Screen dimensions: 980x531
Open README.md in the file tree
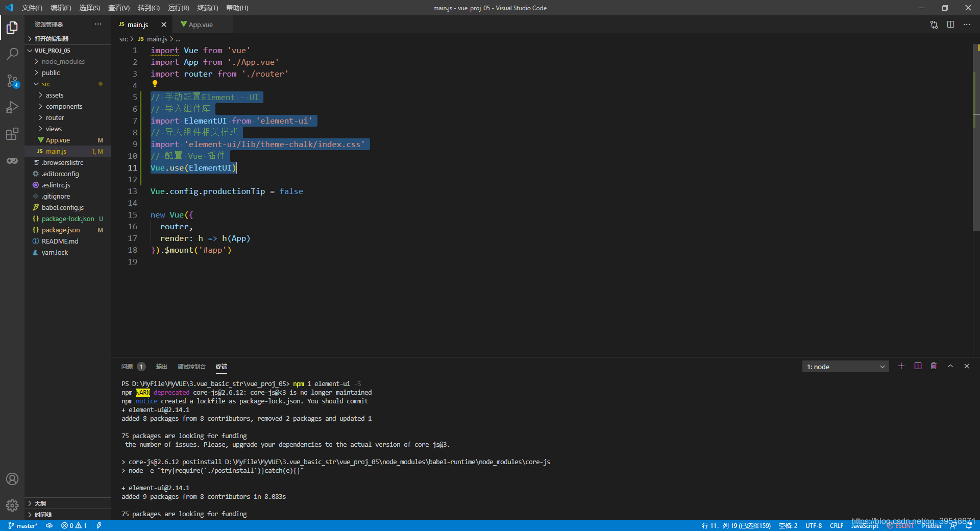click(68, 241)
